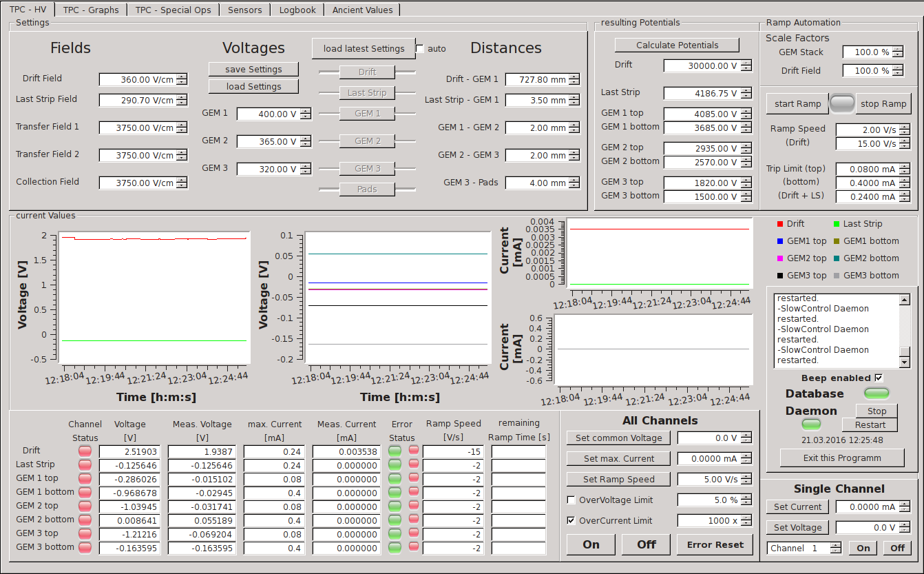Click the GEM2 top magenta legend swatch
This screenshot has height=574, width=924.
click(779, 258)
